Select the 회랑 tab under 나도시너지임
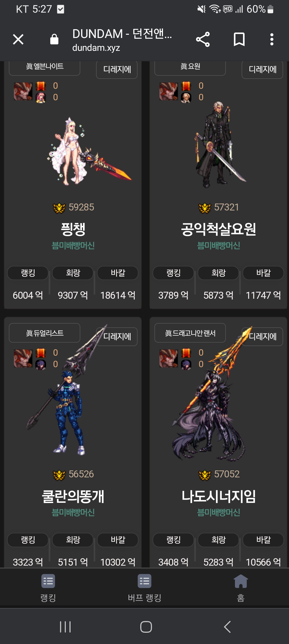The image size is (289, 644). coord(218,540)
